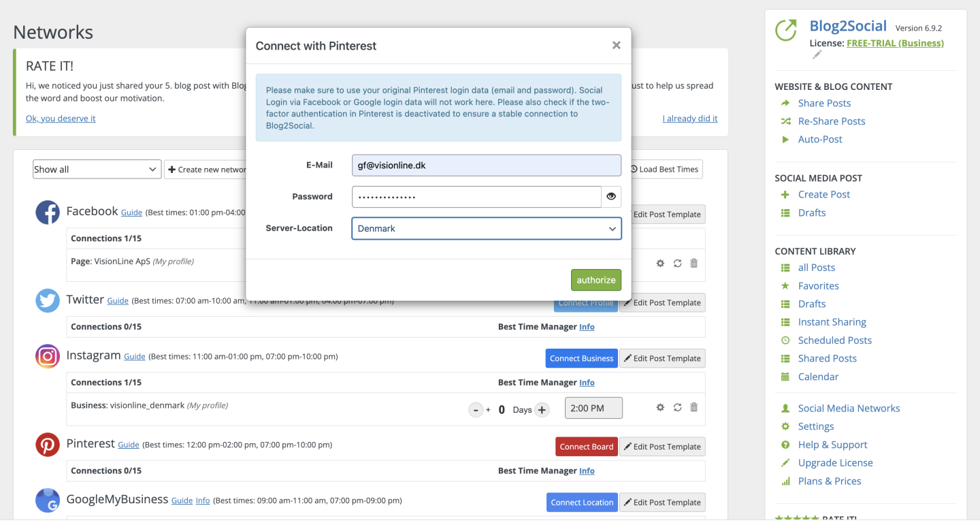The image size is (980, 521).
Task: Click the Instagram network logo
Action: [x=48, y=356]
